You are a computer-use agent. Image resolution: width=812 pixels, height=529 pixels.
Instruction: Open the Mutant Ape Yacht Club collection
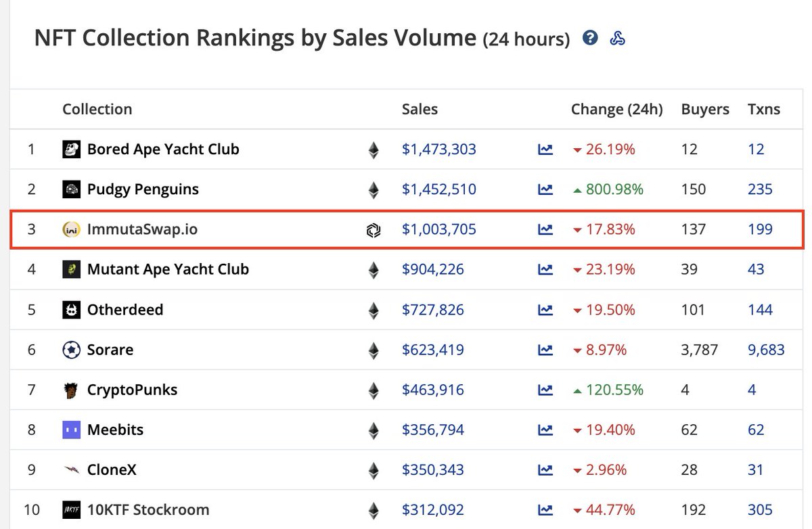tap(168, 269)
